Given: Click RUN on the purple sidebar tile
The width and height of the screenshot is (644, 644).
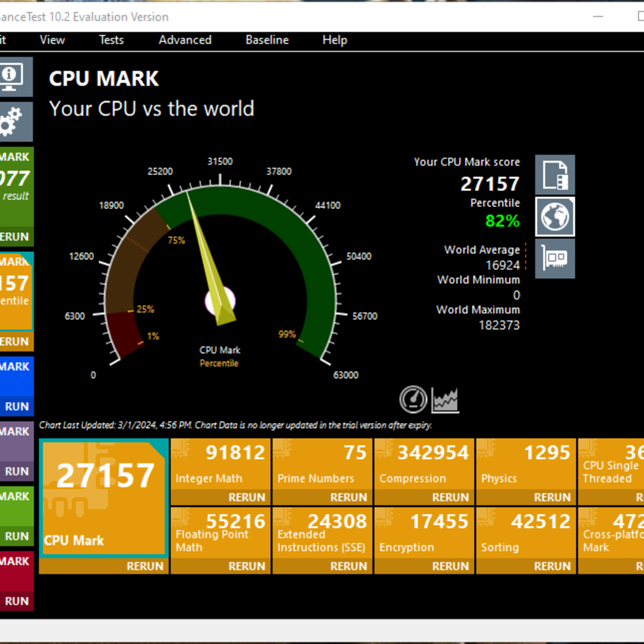Looking at the screenshot, I should tap(17, 471).
